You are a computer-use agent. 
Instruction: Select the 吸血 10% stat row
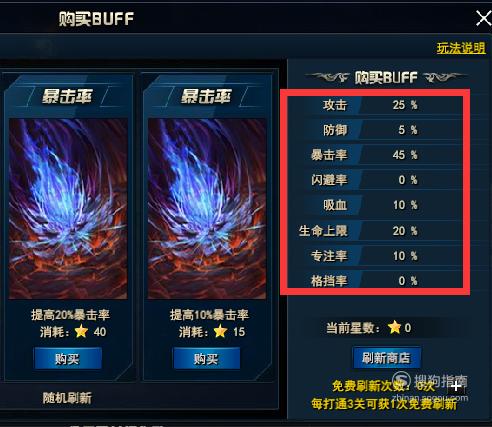375,205
